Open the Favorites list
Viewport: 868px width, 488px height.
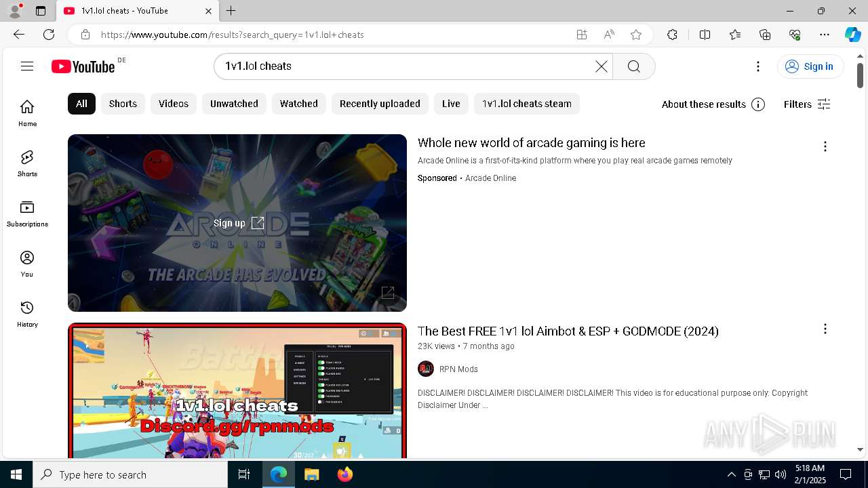735,35
